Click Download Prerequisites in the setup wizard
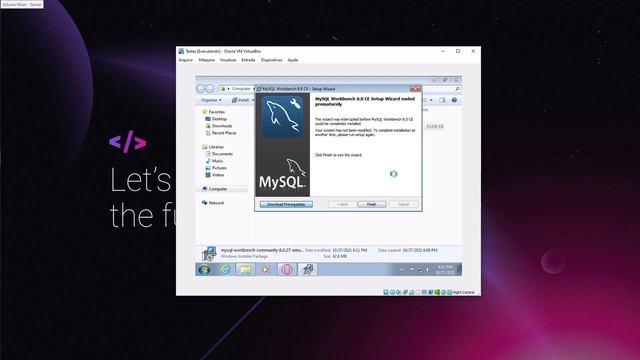This screenshot has width=640, height=360. click(286, 204)
